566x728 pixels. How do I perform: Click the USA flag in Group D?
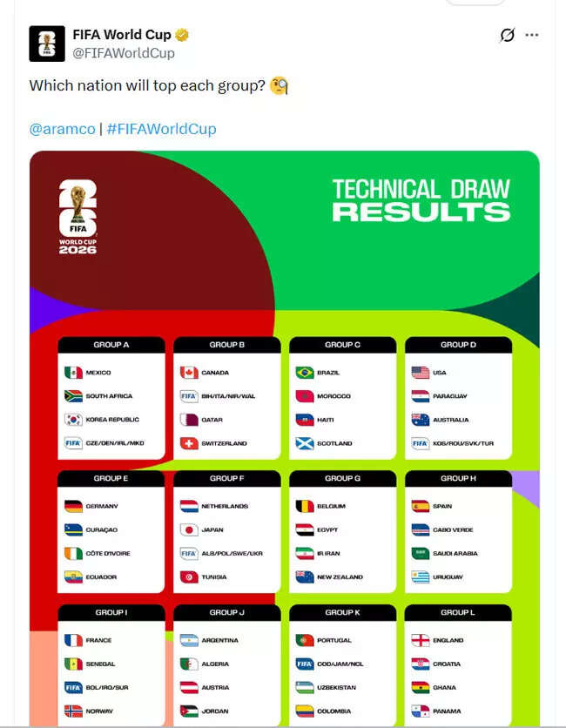click(421, 373)
